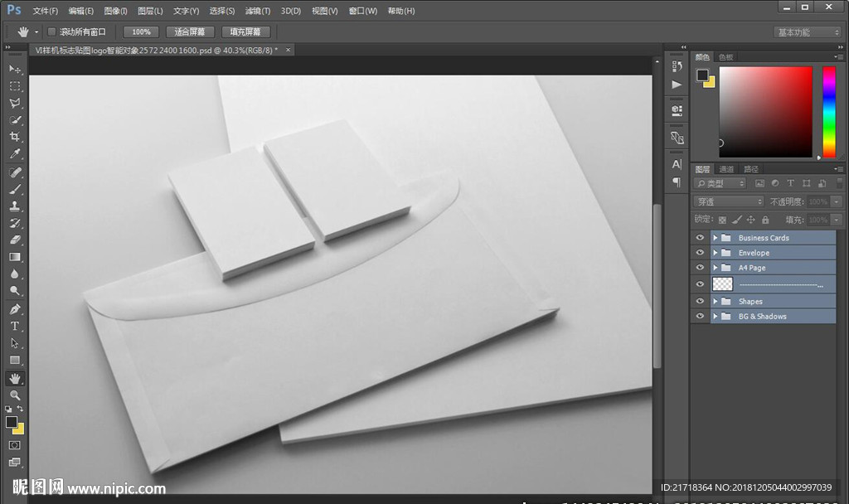
Task: Select the Brush tool
Action: 15,189
